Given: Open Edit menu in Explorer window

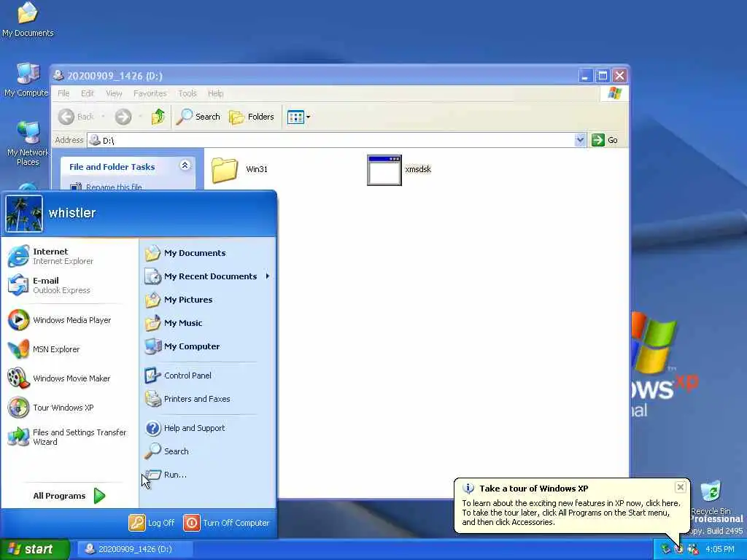Looking at the screenshot, I should [88, 93].
